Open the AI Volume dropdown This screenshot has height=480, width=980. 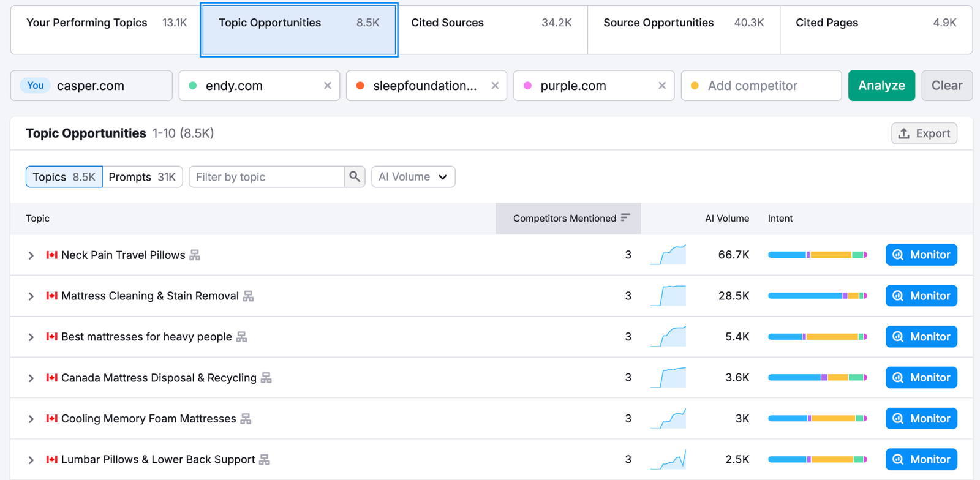tap(413, 177)
